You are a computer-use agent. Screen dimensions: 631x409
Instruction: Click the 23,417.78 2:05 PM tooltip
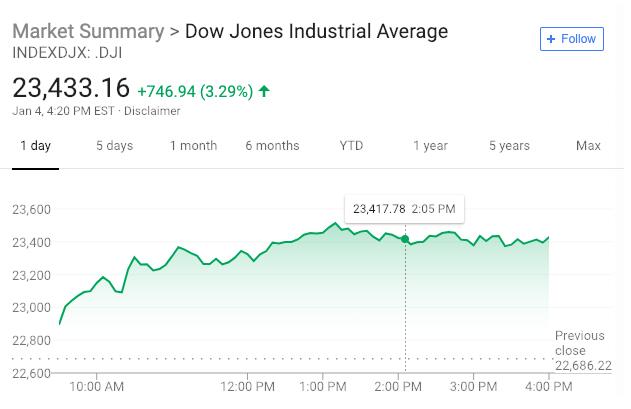click(404, 209)
